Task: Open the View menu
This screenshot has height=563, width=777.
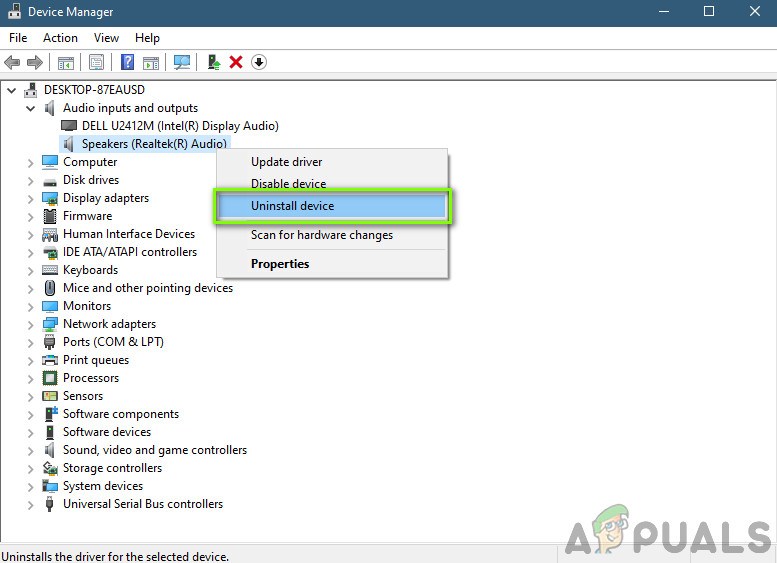Action: click(107, 38)
